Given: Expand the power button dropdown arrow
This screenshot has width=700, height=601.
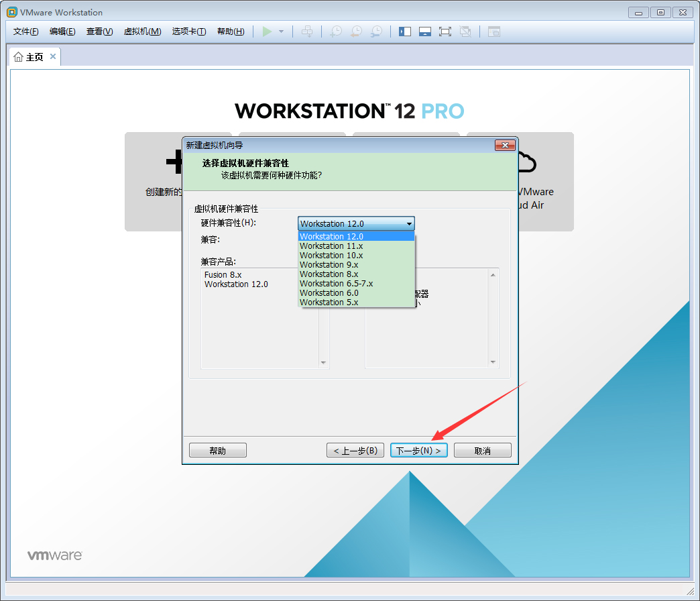Looking at the screenshot, I should 280,31.
